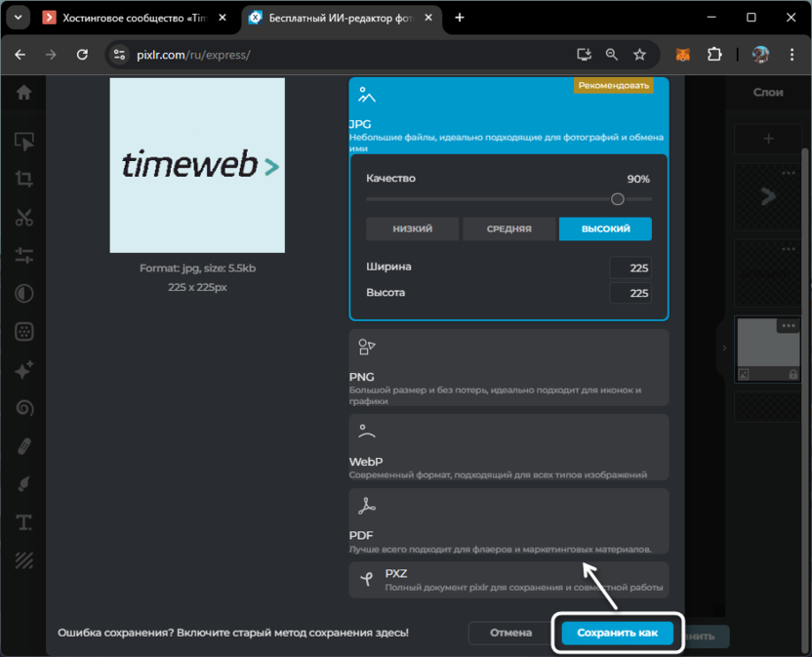
Task: Switch to the Timeweb community tab
Action: (x=135, y=18)
